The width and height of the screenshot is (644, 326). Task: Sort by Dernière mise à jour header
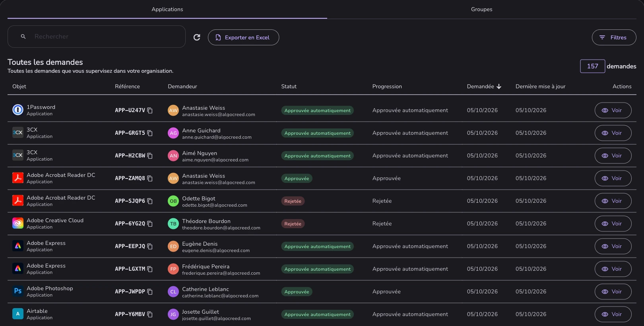[x=540, y=86]
